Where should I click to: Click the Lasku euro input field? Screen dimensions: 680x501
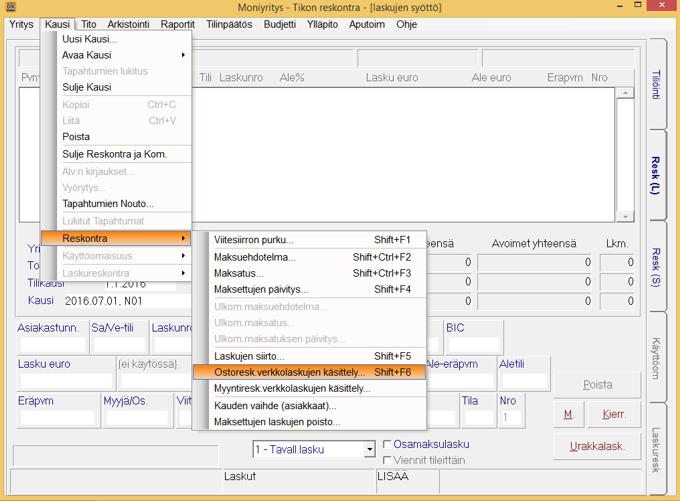click(66, 380)
